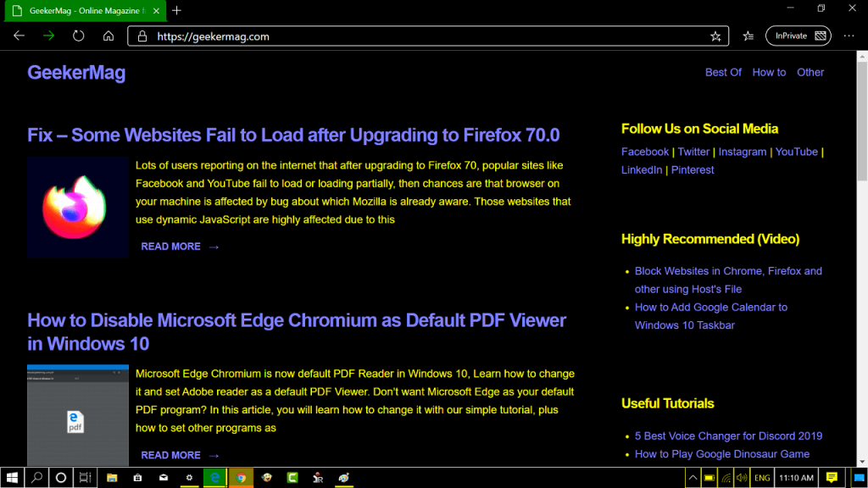Open the Disable Edge Chromium PDF Viewer article title
The width and height of the screenshot is (868, 488).
tap(297, 332)
